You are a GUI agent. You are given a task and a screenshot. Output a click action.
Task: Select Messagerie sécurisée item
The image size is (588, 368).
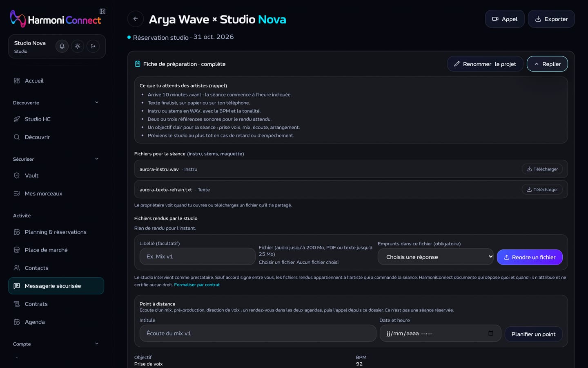[56, 286]
